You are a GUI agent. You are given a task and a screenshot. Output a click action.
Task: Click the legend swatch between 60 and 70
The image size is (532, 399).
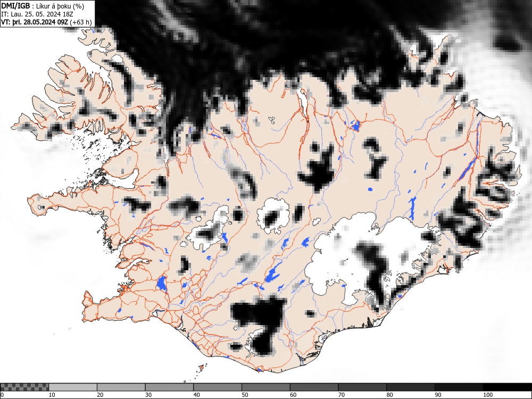pos(314,387)
